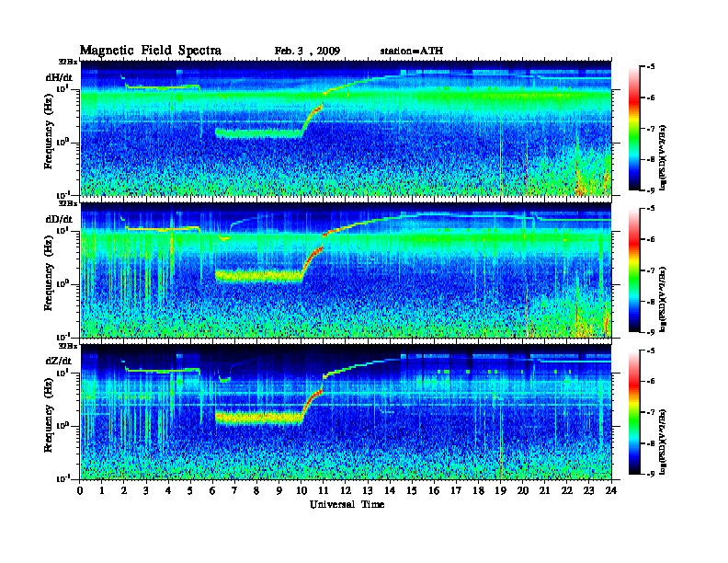The height and width of the screenshot is (563, 728).
Task: Click hour 8 on the Universal Time axis
Action: 257,490
